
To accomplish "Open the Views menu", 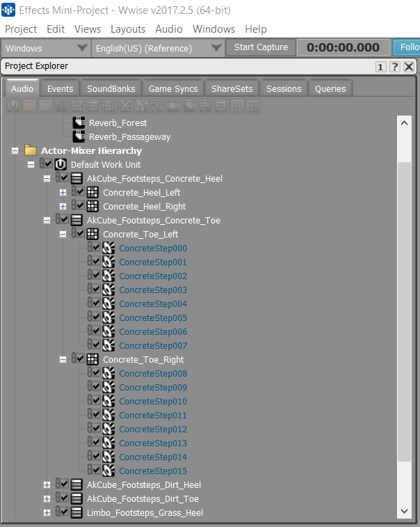I will (x=88, y=29).
